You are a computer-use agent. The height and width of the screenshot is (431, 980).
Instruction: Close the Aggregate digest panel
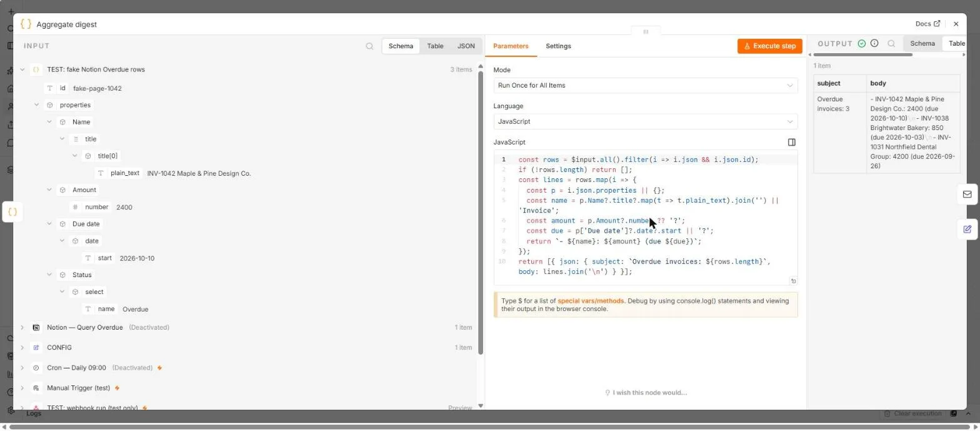pos(956,24)
